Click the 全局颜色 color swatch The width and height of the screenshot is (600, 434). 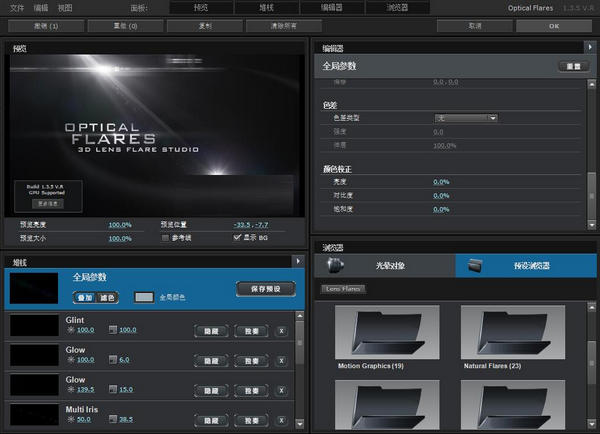coord(144,297)
